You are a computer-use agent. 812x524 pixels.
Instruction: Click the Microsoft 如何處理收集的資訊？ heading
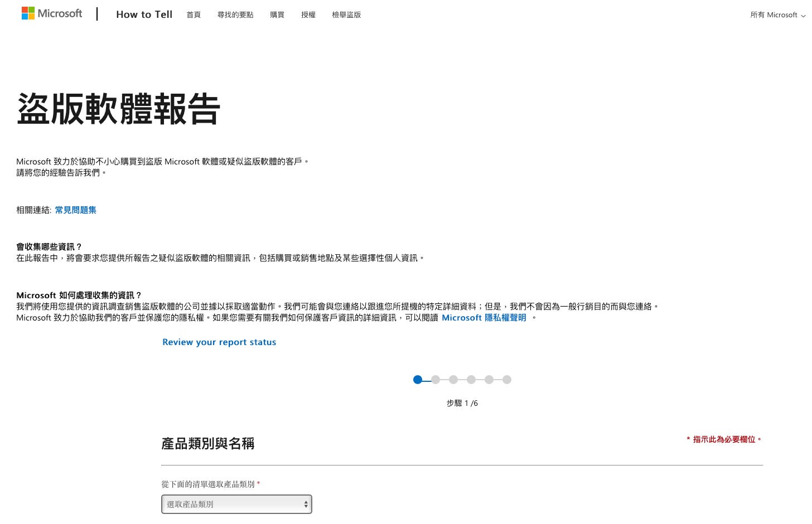click(x=79, y=295)
